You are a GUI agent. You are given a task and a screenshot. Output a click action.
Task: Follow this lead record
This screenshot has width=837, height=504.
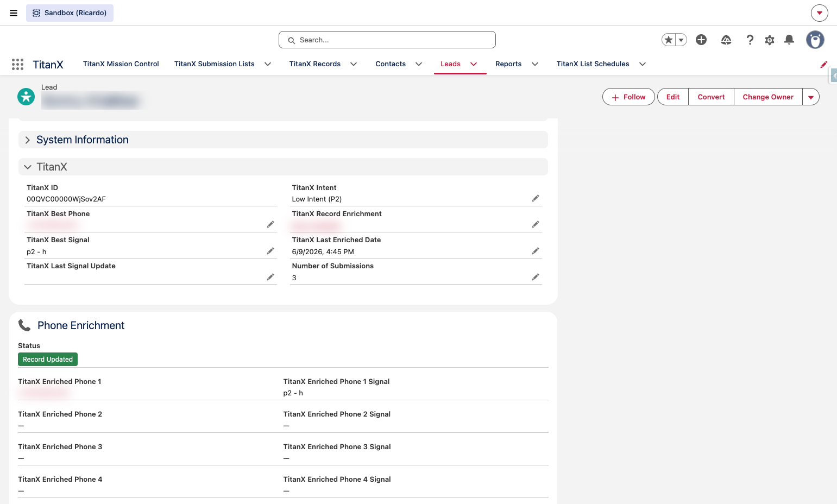tap(628, 97)
